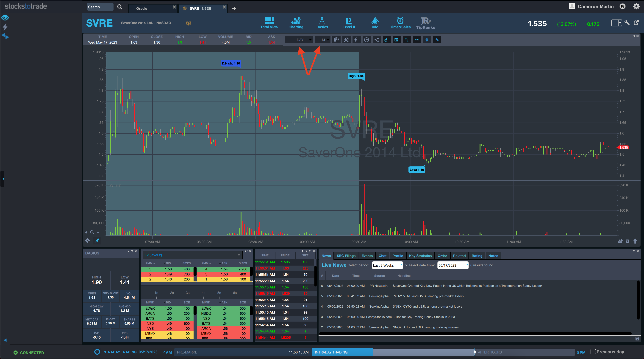This screenshot has width=644, height=359.
Task: Switch to the Events tab
Action: click(367, 256)
